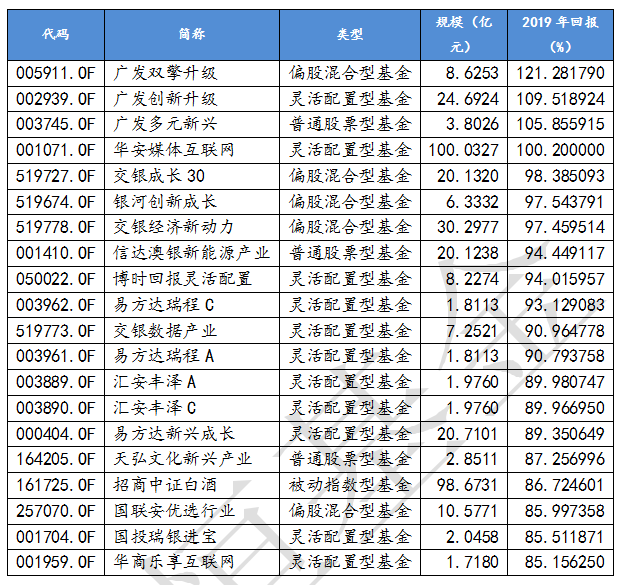Select fund name 广发双擎升级
Image resolution: width=620 pixels, height=585 pixels.
[165, 73]
